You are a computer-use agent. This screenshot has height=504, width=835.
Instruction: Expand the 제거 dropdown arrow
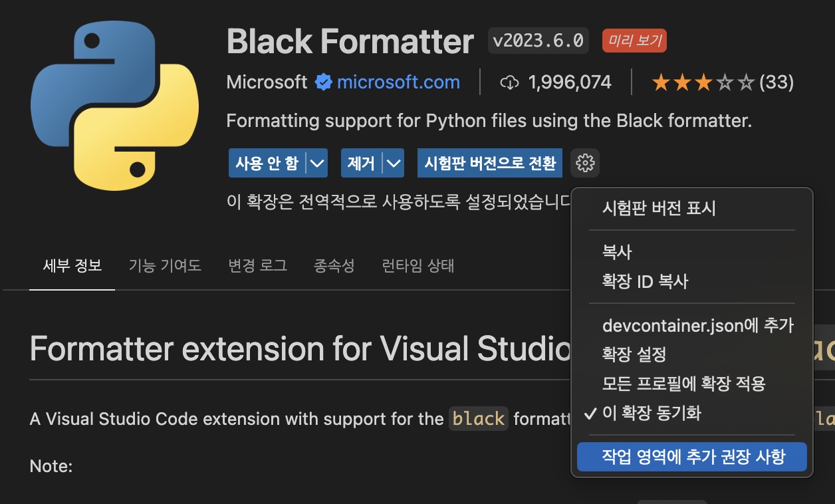tap(394, 163)
